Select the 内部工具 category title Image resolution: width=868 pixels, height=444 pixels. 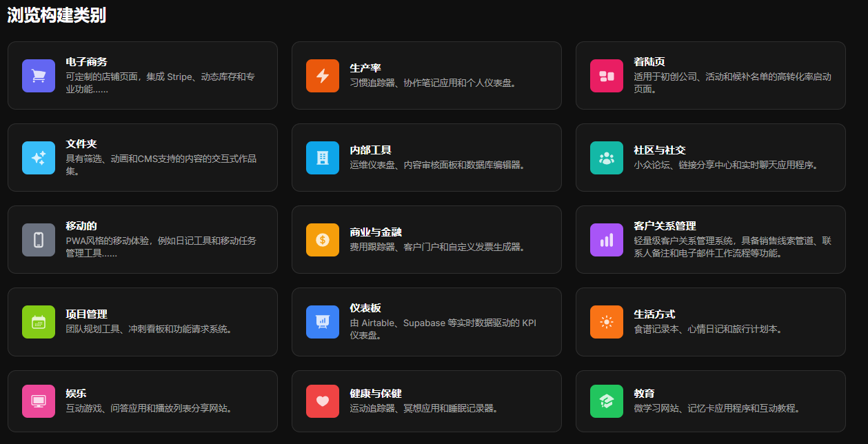tap(370, 150)
